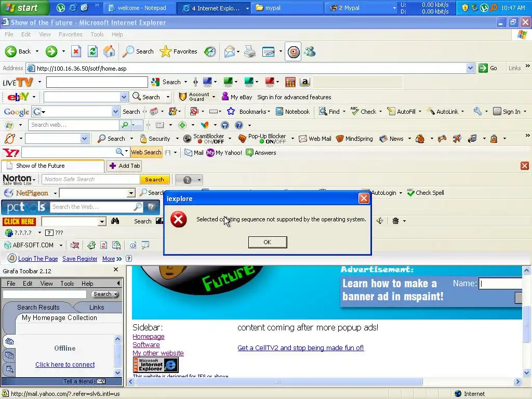Click the Mail envelope toolbar icon
The width and height of the screenshot is (532, 399).
tap(229, 51)
